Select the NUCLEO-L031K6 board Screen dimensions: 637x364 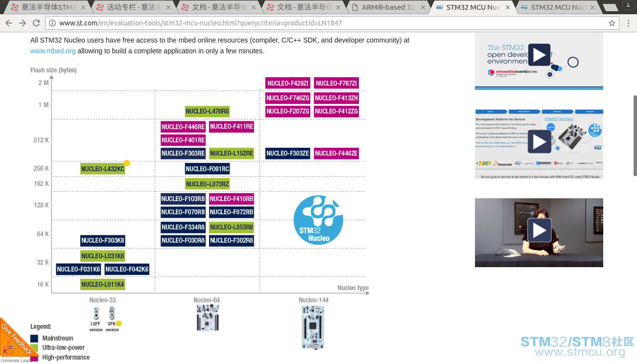tap(103, 256)
